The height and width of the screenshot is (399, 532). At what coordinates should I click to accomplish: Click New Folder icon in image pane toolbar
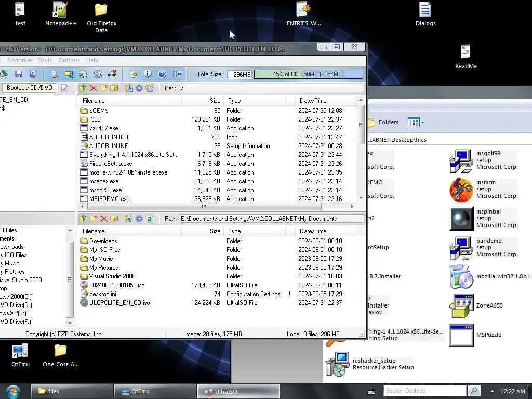point(104,88)
